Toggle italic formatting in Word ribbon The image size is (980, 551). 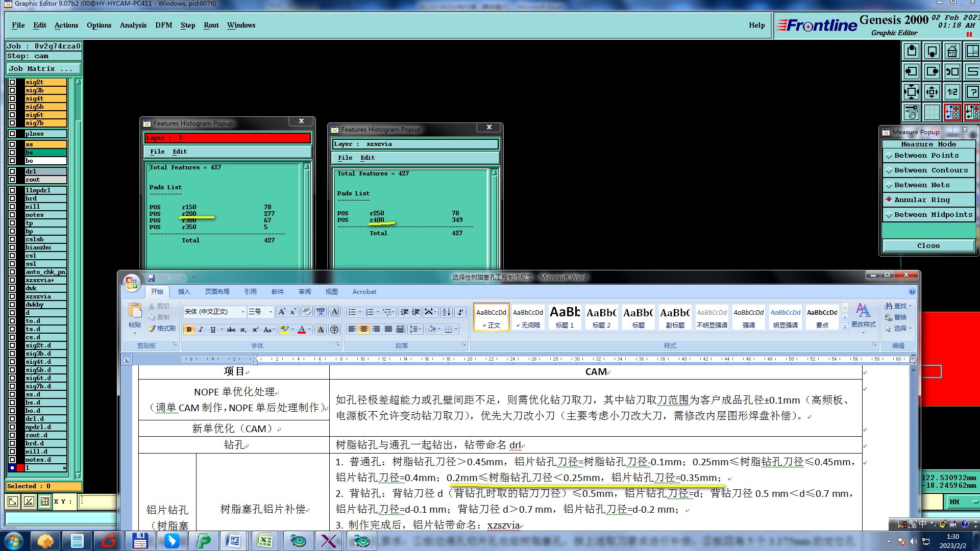tap(201, 330)
